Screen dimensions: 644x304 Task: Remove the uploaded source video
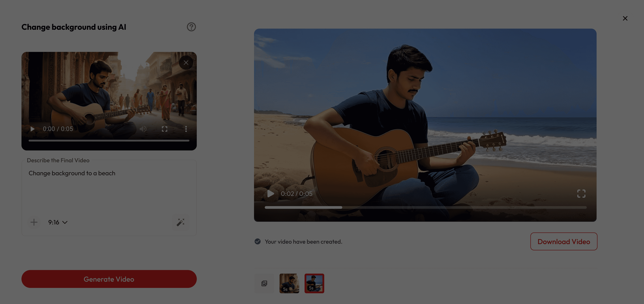186,63
